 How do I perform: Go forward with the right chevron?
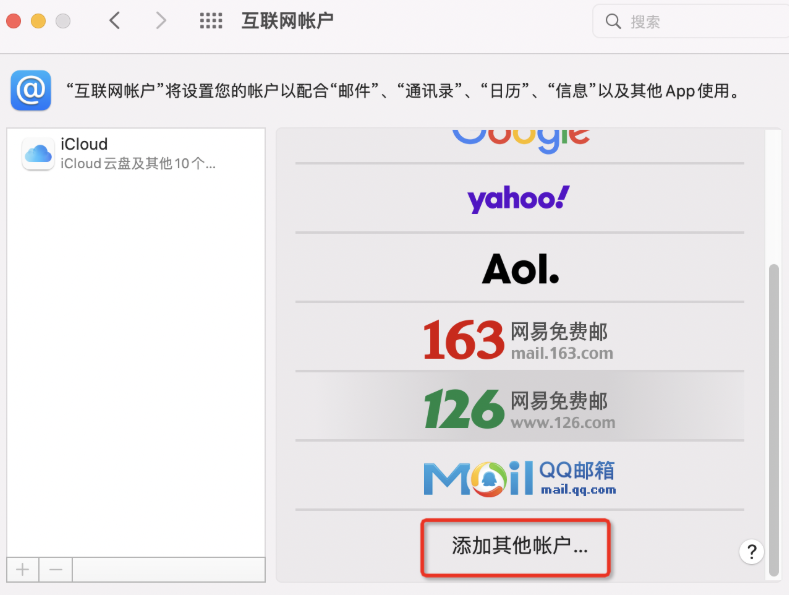(161, 21)
